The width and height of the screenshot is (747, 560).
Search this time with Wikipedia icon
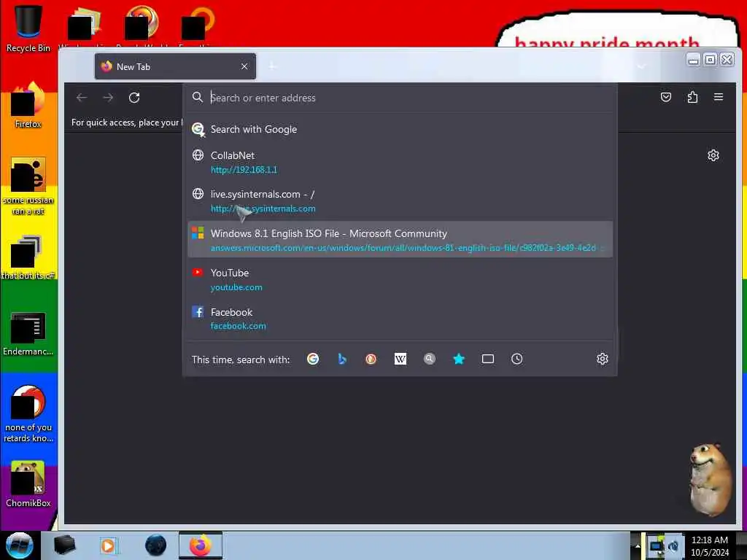tap(400, 359)
